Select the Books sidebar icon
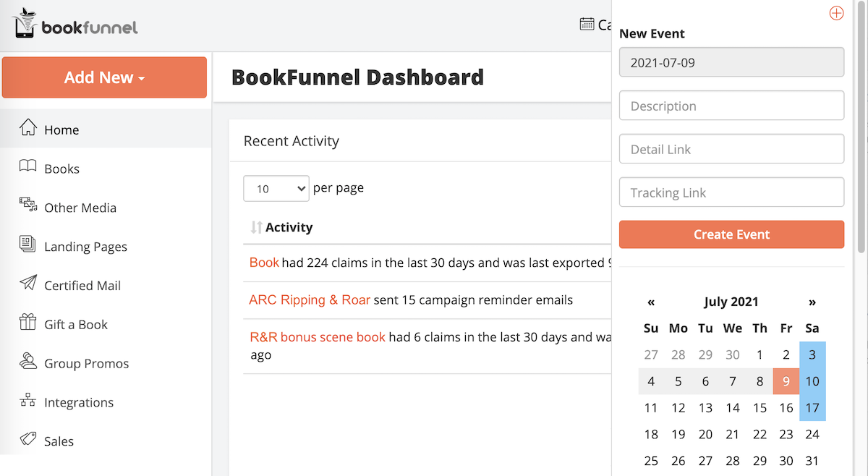868x476 pixels. pos(27,168)
